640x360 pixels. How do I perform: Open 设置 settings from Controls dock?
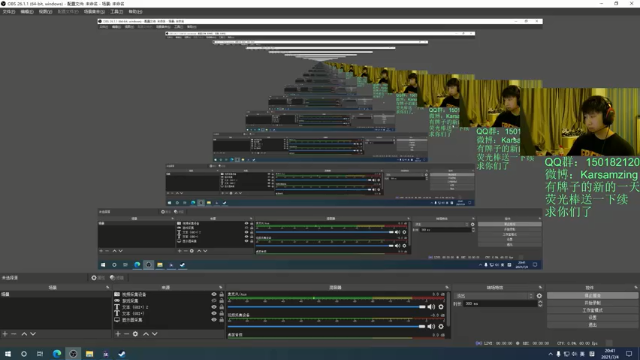pyautogui.click(x=592, y=318)
